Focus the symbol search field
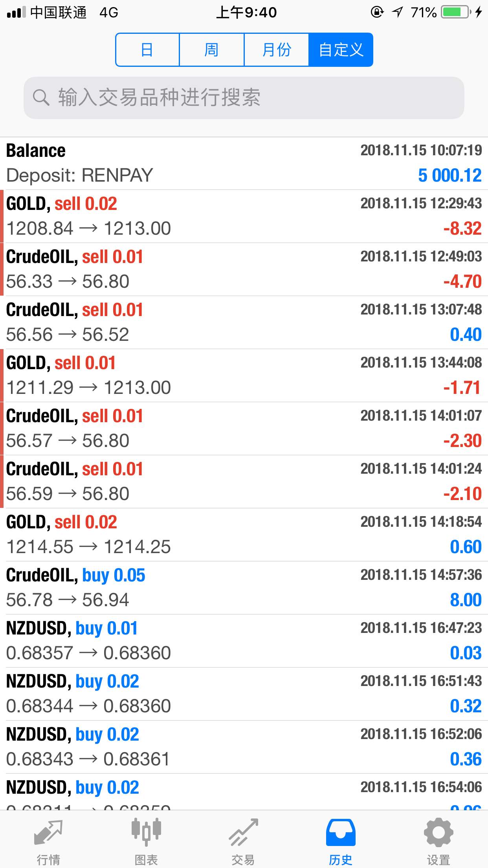The image size is (488, 868). [244, 98]
